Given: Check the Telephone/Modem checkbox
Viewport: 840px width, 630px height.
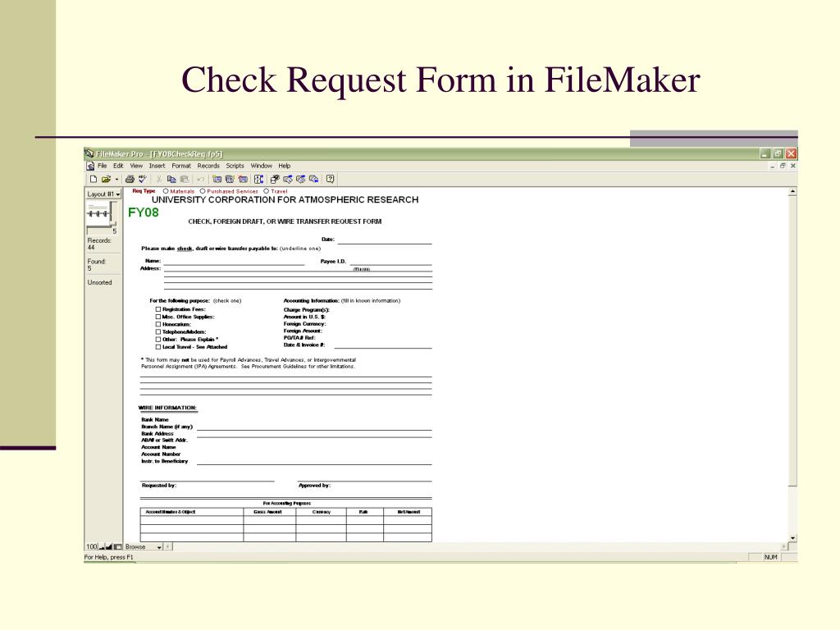Looking at the screenshot, I should click(x=158, y=331).
